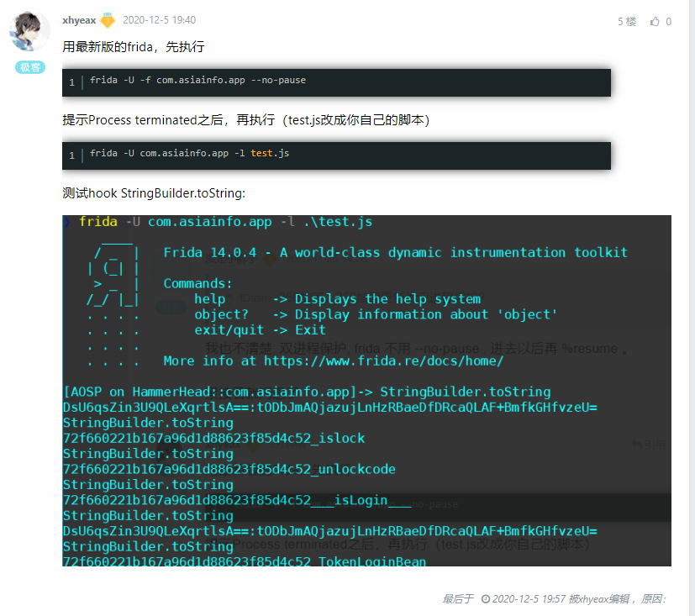Screen dimensions: 695x616
Task: Open the Frida terminal output screenshot
Action: [366, 391]
